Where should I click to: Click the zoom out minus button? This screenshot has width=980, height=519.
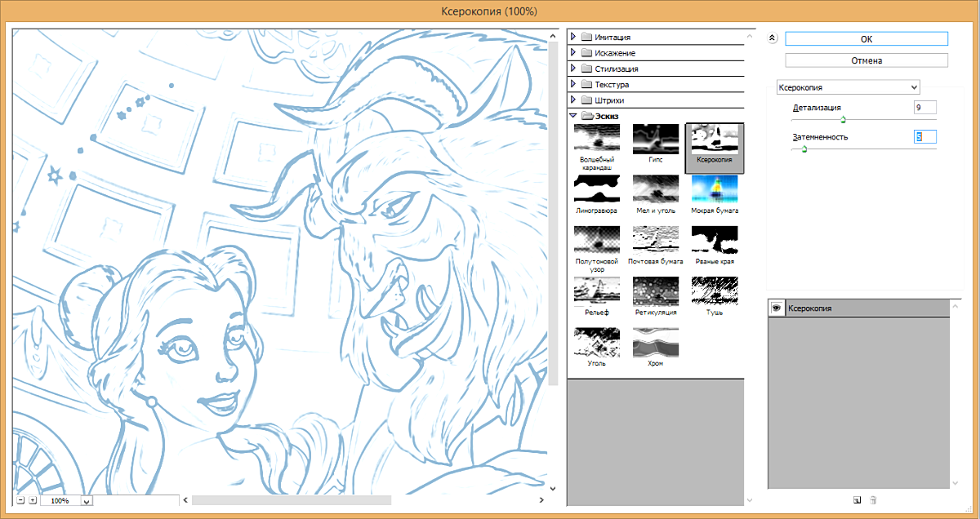[x=20, y=500]
